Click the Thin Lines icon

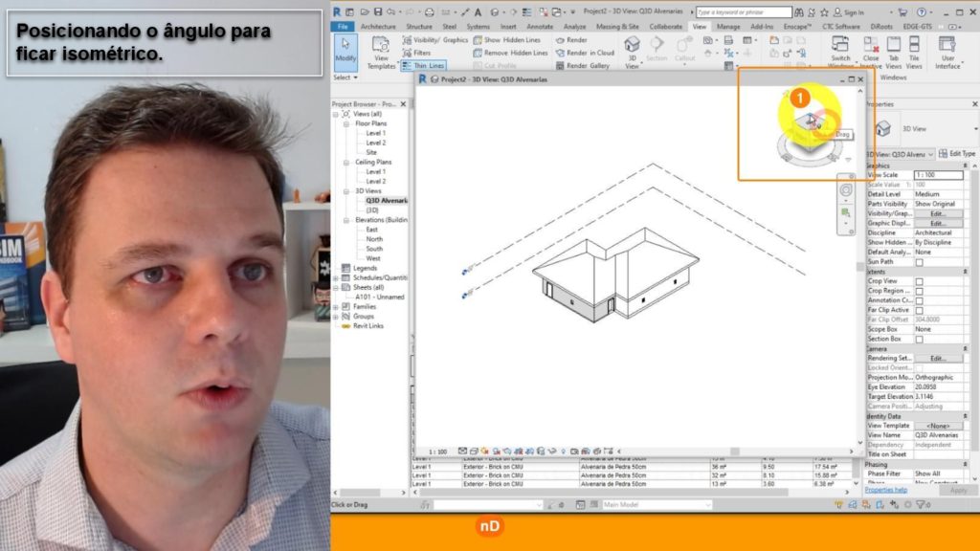tap(423, 66)
